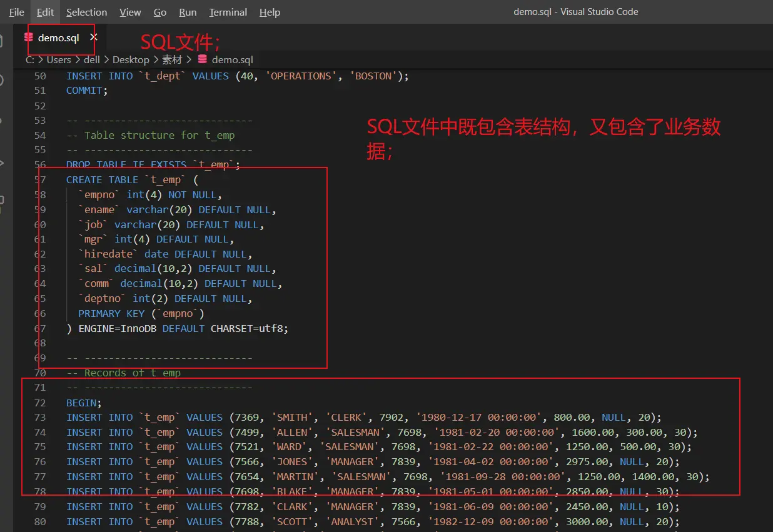The image size is (773, 532).
Task: Open the Selection menu
Action: (86, 12)
